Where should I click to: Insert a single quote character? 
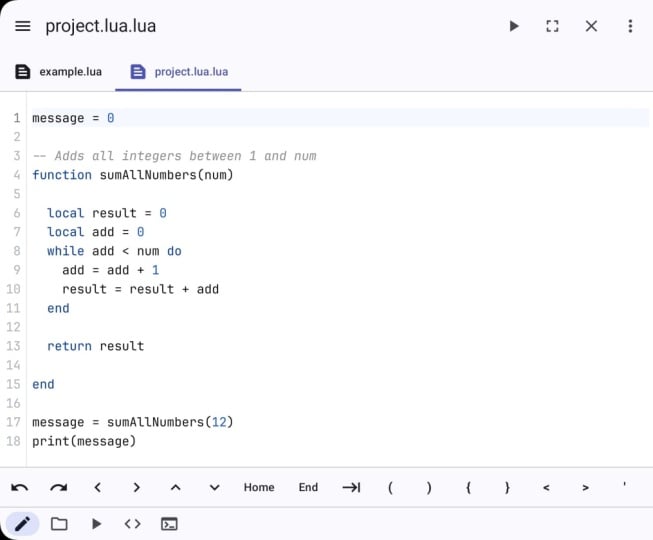click(624, 485)
